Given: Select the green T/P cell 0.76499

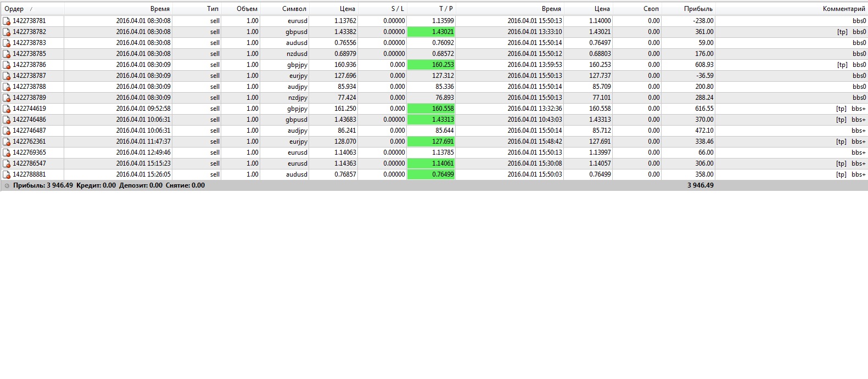Looking at the screenshot, I should (431, 174).
